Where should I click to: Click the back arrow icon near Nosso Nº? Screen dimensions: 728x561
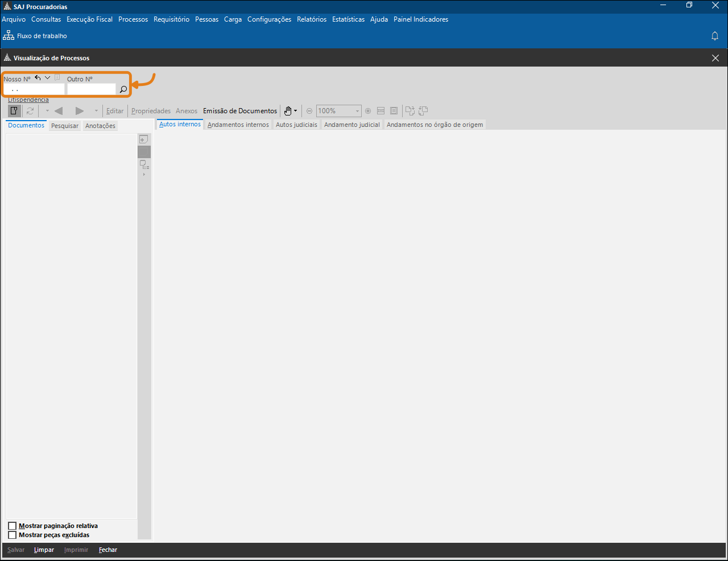[x=38, y=78]
